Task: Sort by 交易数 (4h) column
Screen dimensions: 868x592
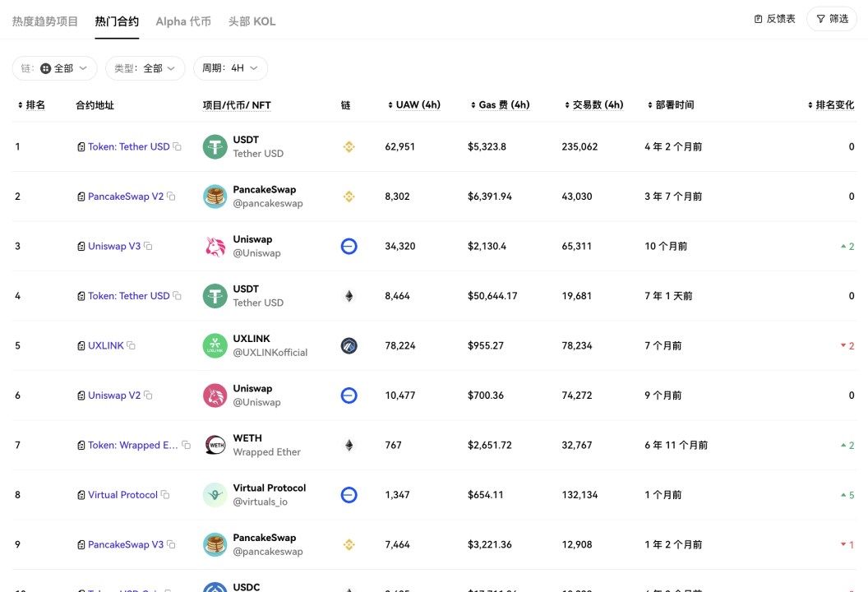Action: [593, 105]
